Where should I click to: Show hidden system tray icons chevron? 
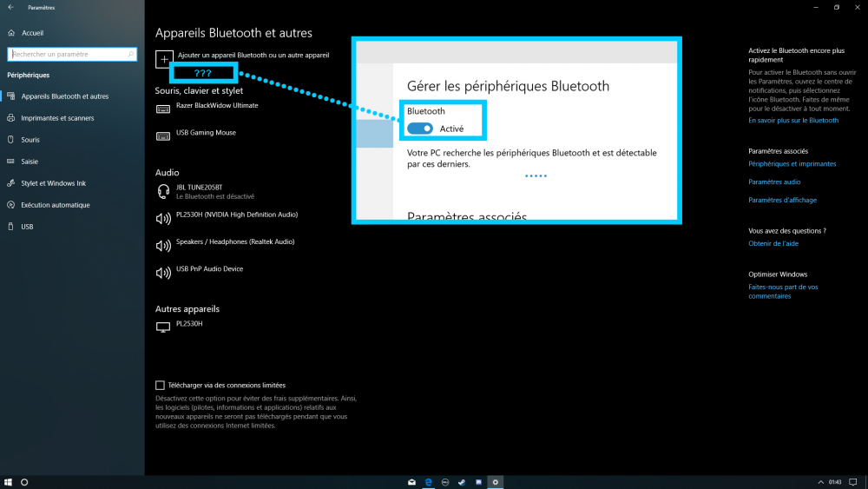pos(820,482)
